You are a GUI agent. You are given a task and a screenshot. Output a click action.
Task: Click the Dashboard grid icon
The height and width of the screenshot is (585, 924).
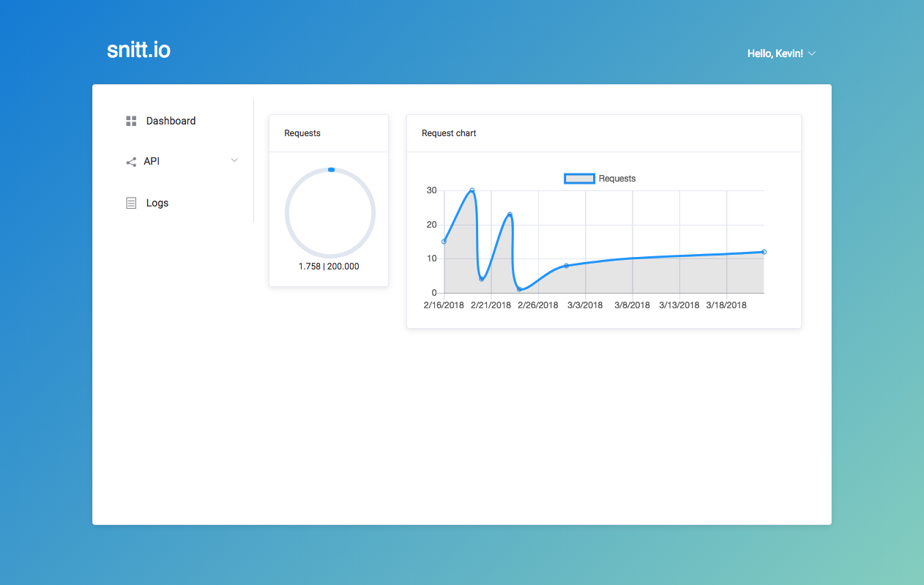point(131,121)
